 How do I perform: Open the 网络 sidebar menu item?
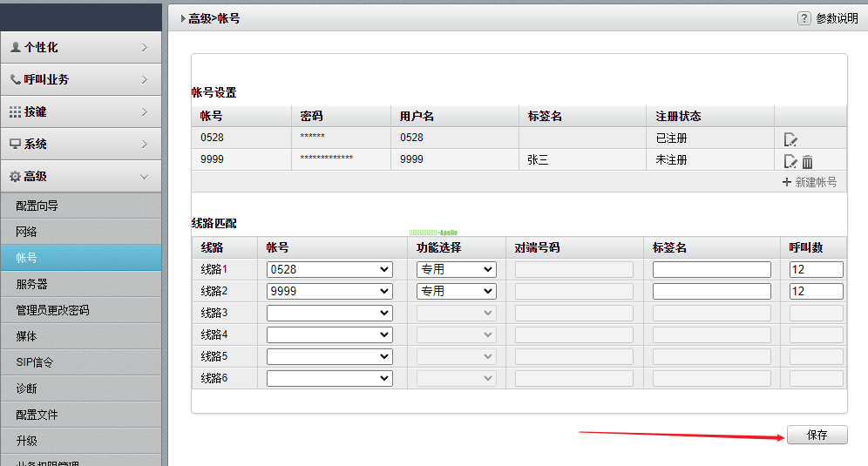coord(80,232)
